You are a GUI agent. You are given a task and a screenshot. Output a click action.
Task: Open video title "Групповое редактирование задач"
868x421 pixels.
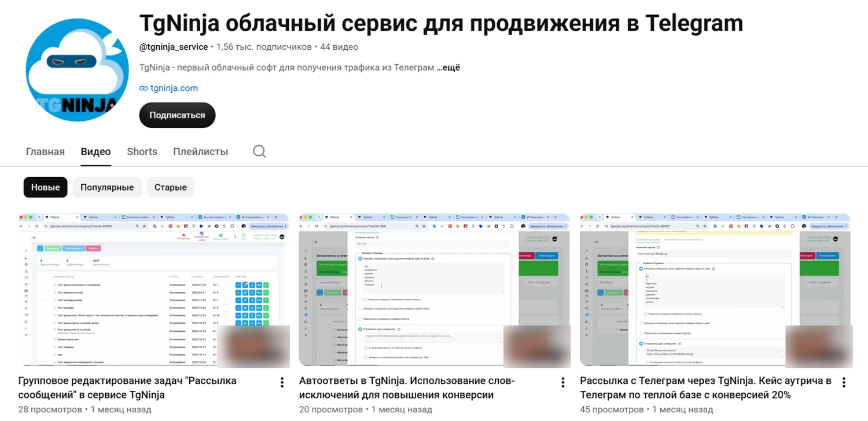coord(127,388)
